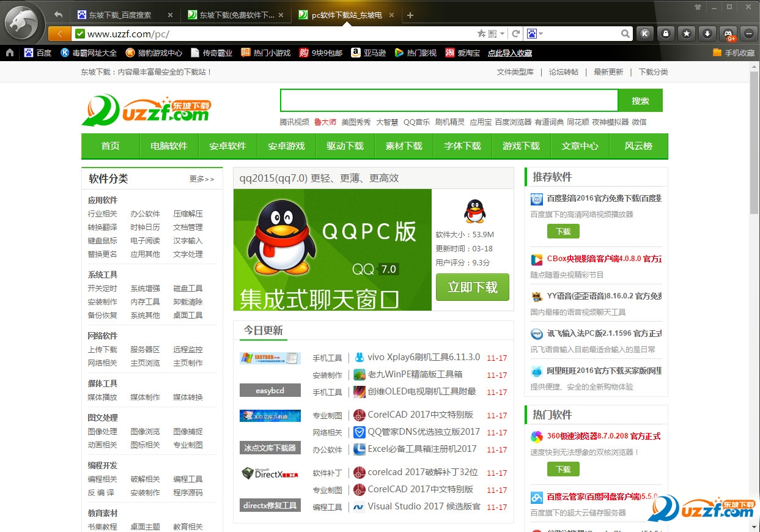This screenshot has width=760, height=532.
Task: Click the lock toolbar button
Action: tap(666, 34)
